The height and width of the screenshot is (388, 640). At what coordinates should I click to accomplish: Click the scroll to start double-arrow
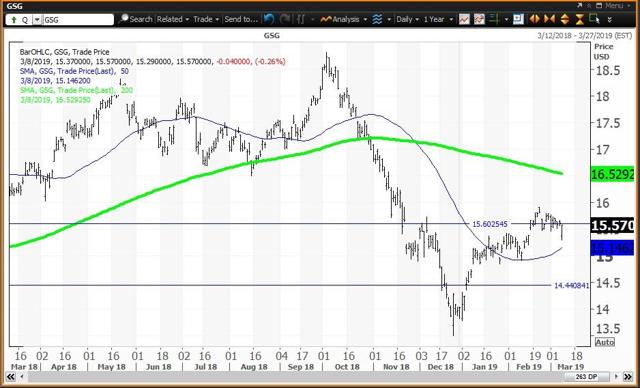[10, 376]
